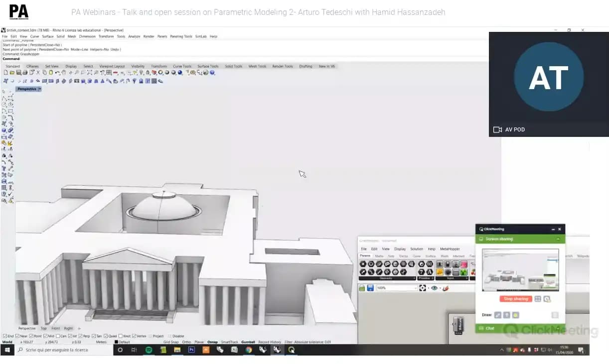This screenshot has width=609, height=364.
Task: Open the Chat section in ClickMeeting
Action: pos(520,328)
